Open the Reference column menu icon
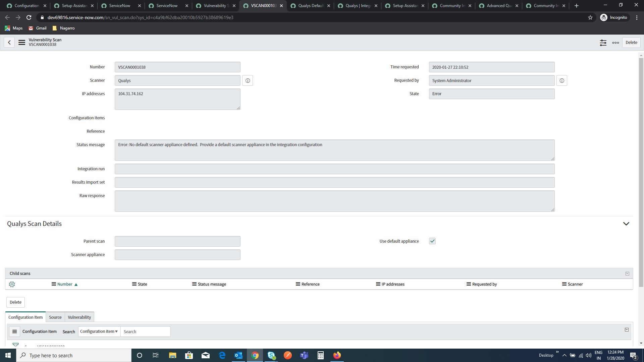644x362 pixels. coord(298,284)
